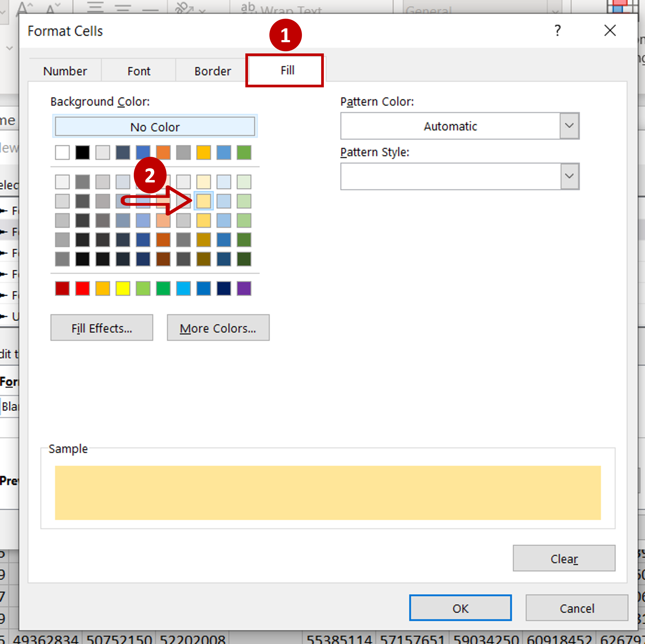Choose bright red standard color

(82, 288)
